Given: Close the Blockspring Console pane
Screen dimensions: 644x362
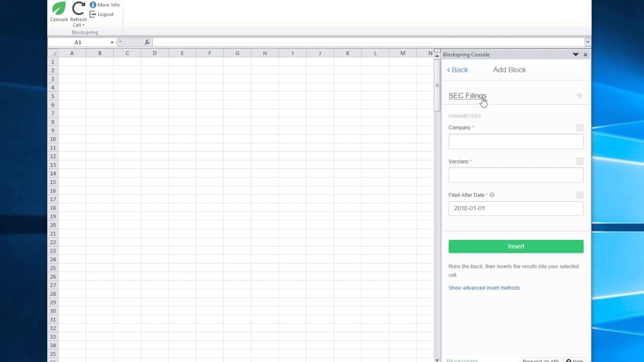Looking at the screenshot, I should pyautogui.click(x=585, y=54).
